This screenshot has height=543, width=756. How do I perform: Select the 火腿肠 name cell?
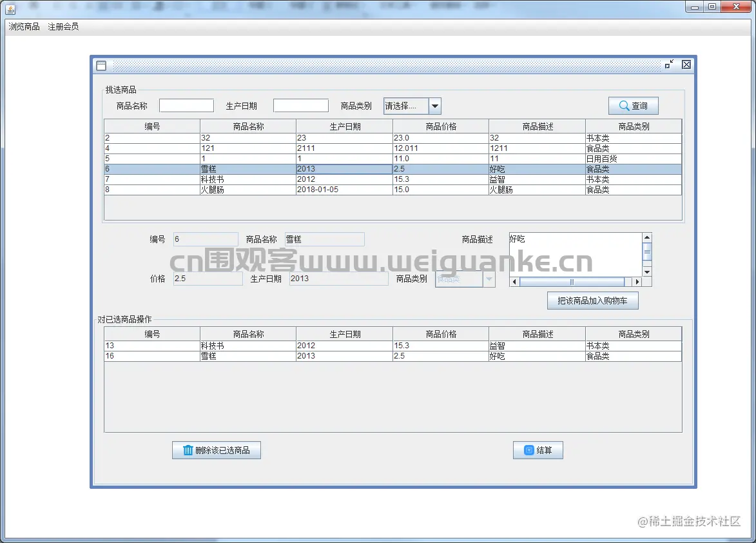[248, 190]
